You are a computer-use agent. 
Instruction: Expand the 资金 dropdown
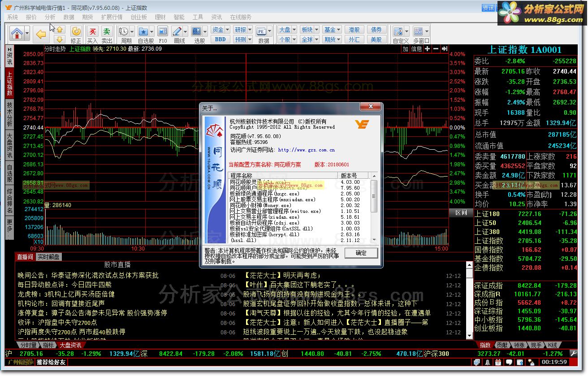tap(228, 30)
